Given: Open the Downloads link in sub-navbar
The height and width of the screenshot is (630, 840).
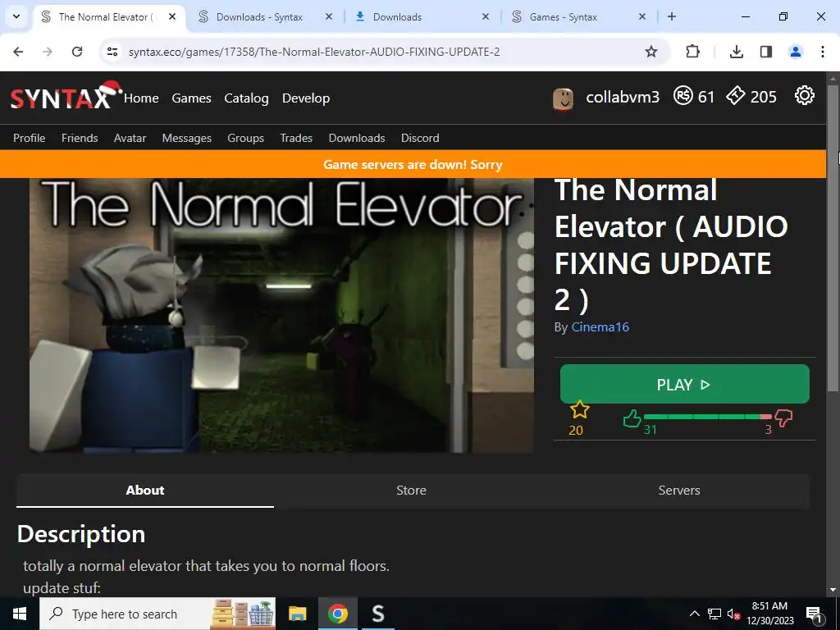Looking at the screenshot, I should 356,138.
